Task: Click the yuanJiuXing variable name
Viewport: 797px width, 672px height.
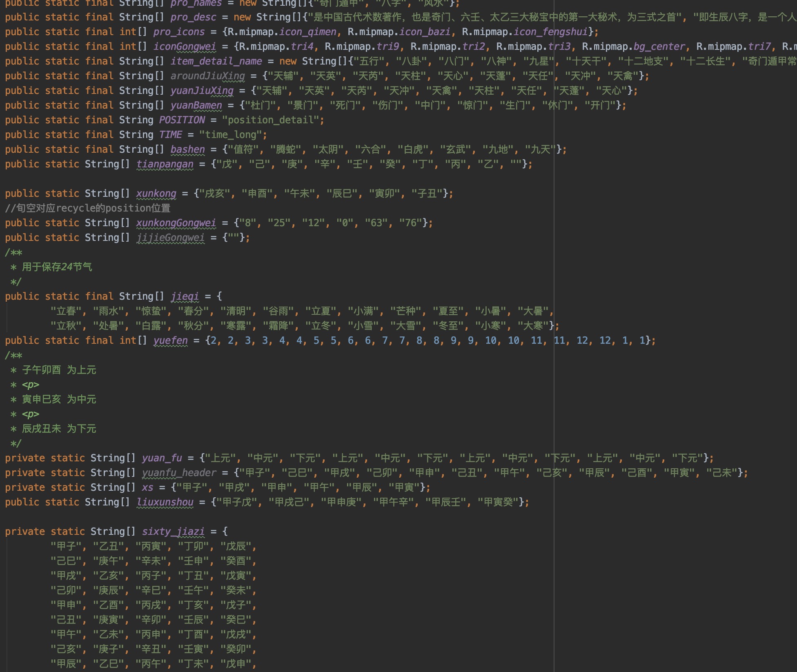Action: [202, 91]
